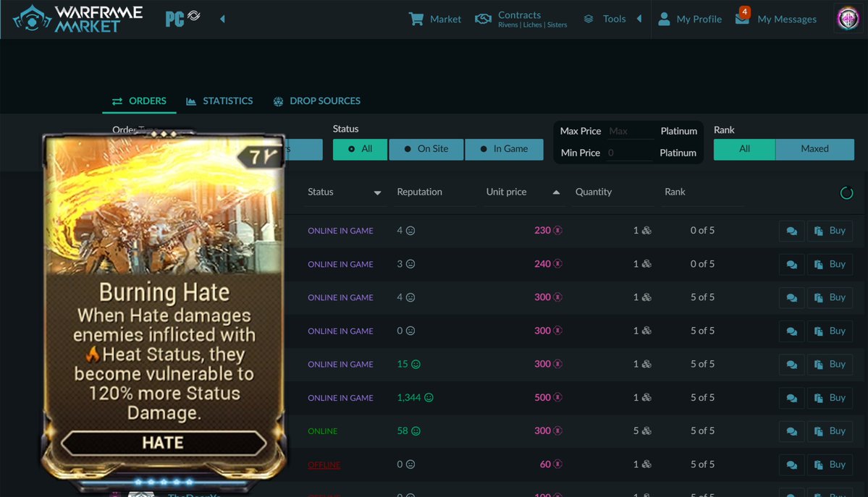Viewport: 868px width, 497px height.
Task: Select the In Game status filter
Action: 504,149
